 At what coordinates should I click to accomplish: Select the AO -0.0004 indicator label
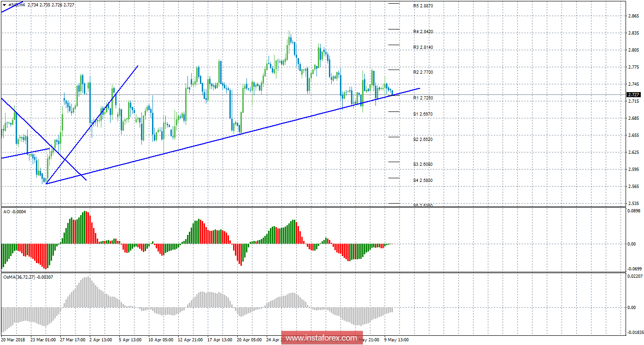coord(14,211)
